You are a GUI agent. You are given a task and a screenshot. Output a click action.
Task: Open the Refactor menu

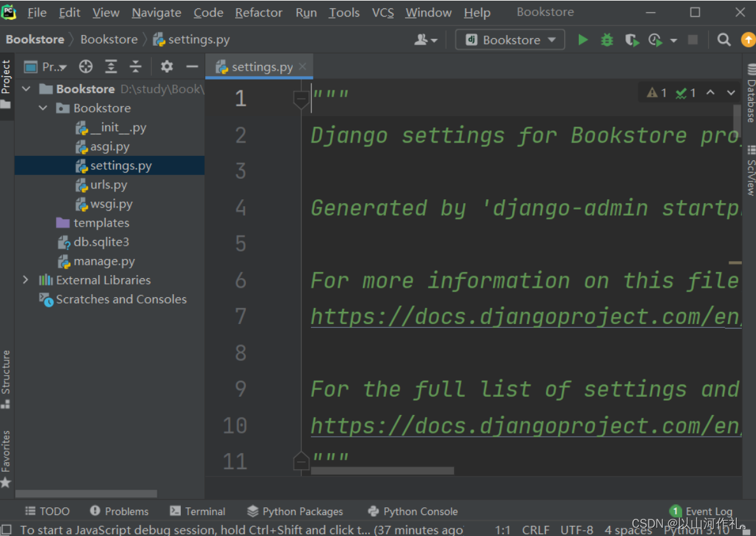pos(259,13)
